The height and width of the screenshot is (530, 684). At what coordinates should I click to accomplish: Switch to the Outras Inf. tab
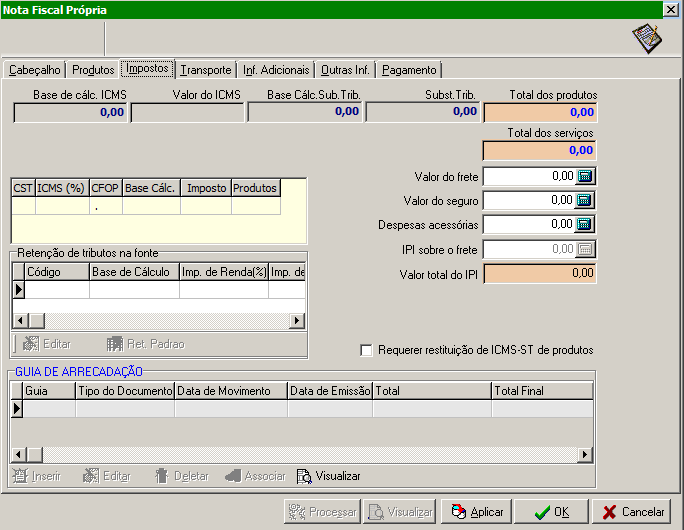[345, 70]
